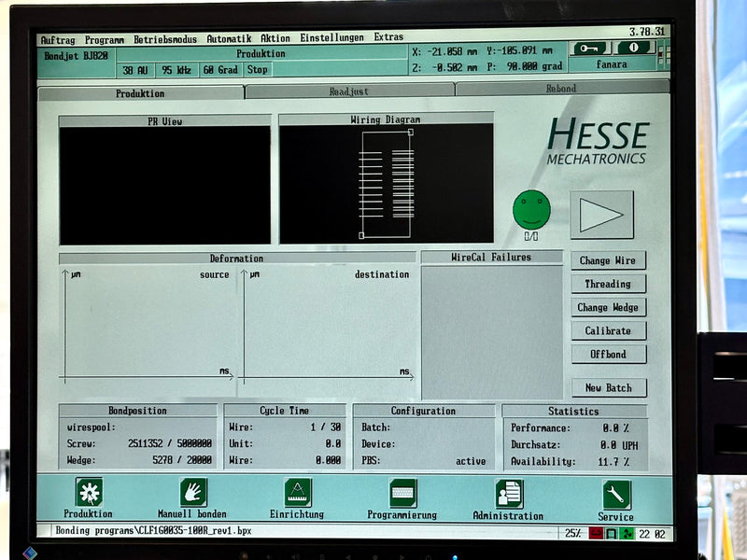The width and height of the screenshot is (747, 560).
Task: Click the P: 90.000 grad value
Action: pos(525,66)
